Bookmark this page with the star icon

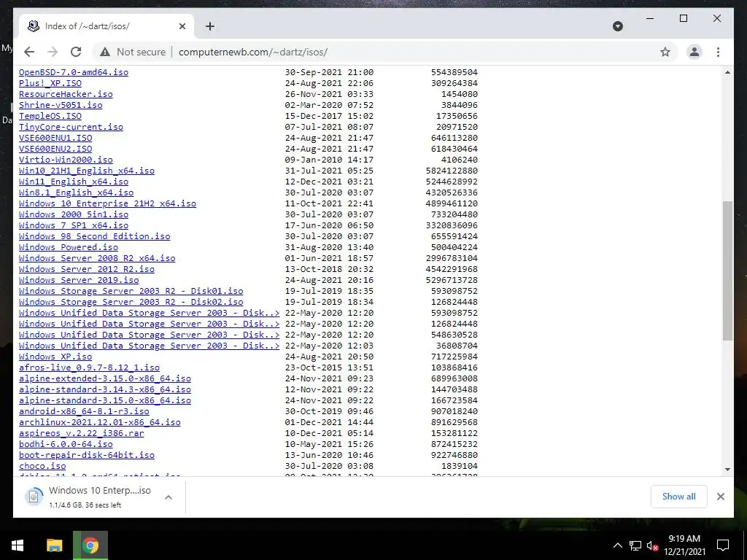(665, 52)
